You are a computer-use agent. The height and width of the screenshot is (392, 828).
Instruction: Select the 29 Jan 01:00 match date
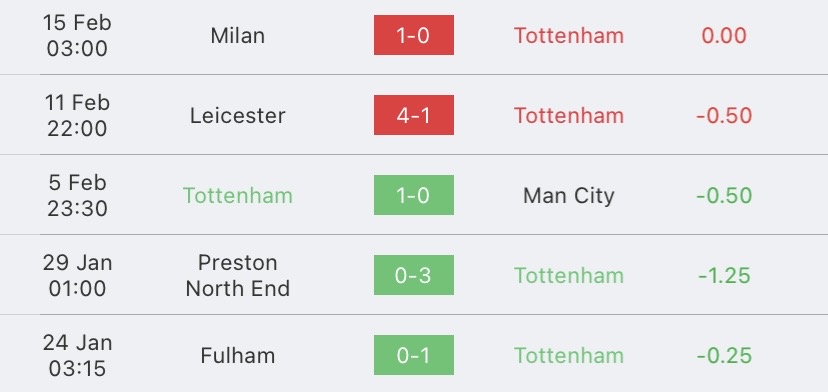pos(77,275)
